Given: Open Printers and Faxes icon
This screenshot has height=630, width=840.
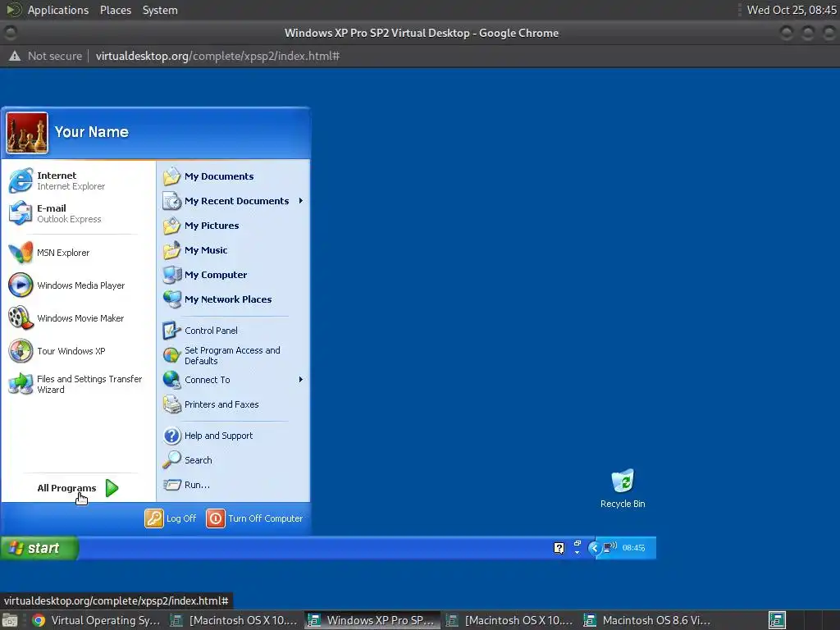Looking at the screenshot, I should [172, 404].
